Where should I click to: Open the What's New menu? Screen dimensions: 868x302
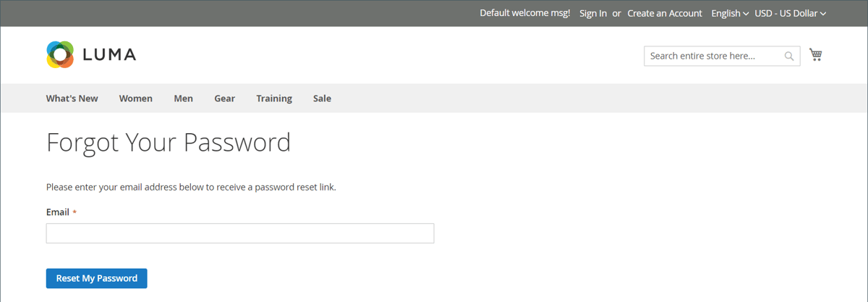pyautogui.click(x=72, y=98)
